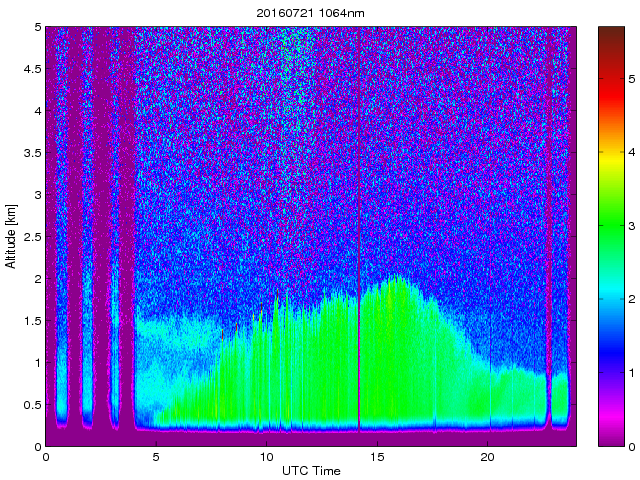Click the "20" tick on the UTC Time axis
The width and height of the screenshot is (640, 480).
point(487,456)
